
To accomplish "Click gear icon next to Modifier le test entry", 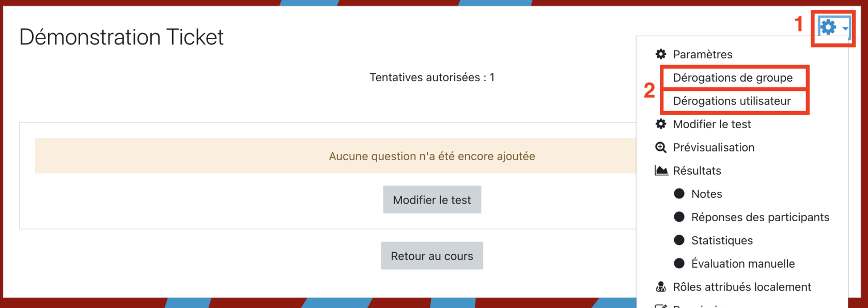I will pyautogui.click(x=661, y=124).
